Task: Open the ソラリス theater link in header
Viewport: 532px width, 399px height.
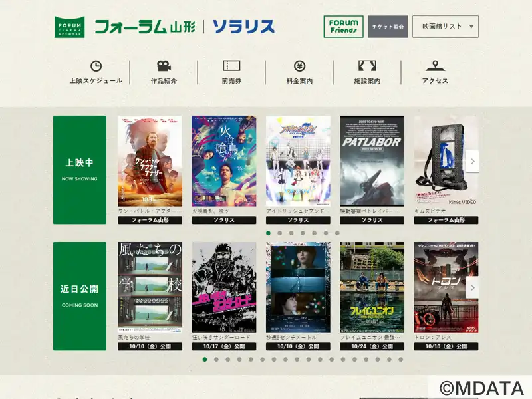Action: point(243,27)
